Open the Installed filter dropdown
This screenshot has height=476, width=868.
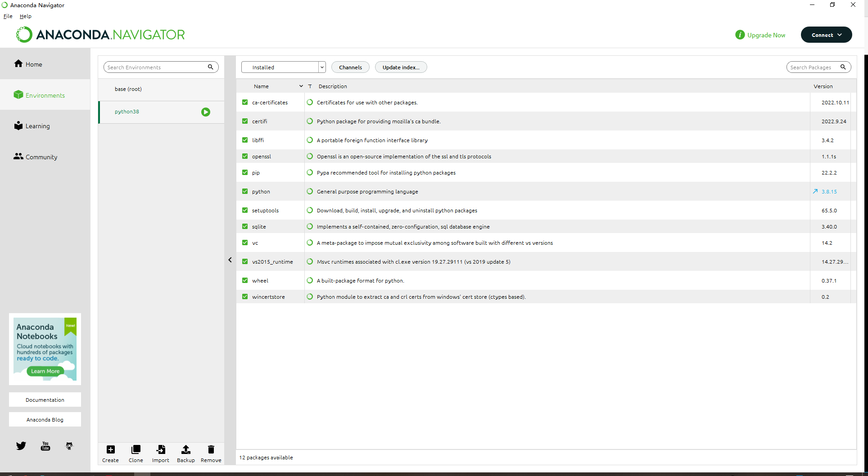pos(283,67)
